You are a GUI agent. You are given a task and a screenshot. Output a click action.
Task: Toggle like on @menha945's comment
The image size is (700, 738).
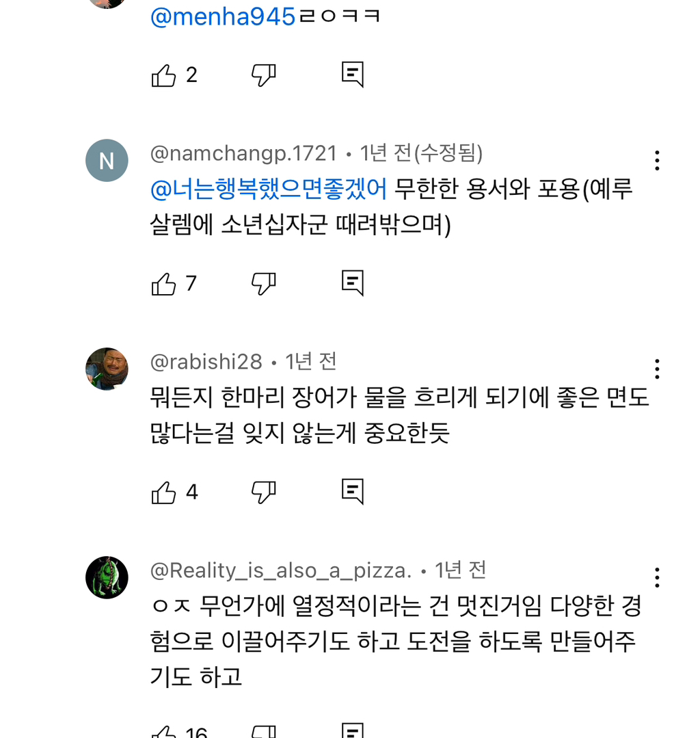click(x=163, y=75)
